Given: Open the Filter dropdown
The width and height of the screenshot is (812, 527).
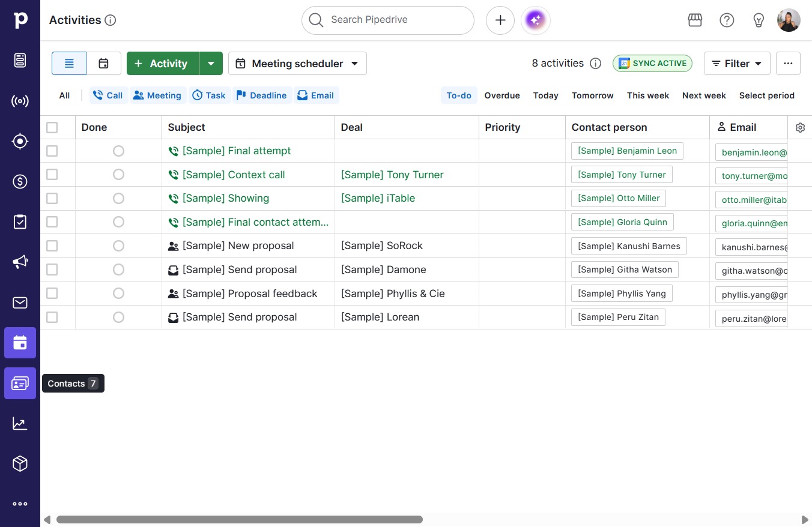Looking at the screenshot, I should [x=737, y=64].
